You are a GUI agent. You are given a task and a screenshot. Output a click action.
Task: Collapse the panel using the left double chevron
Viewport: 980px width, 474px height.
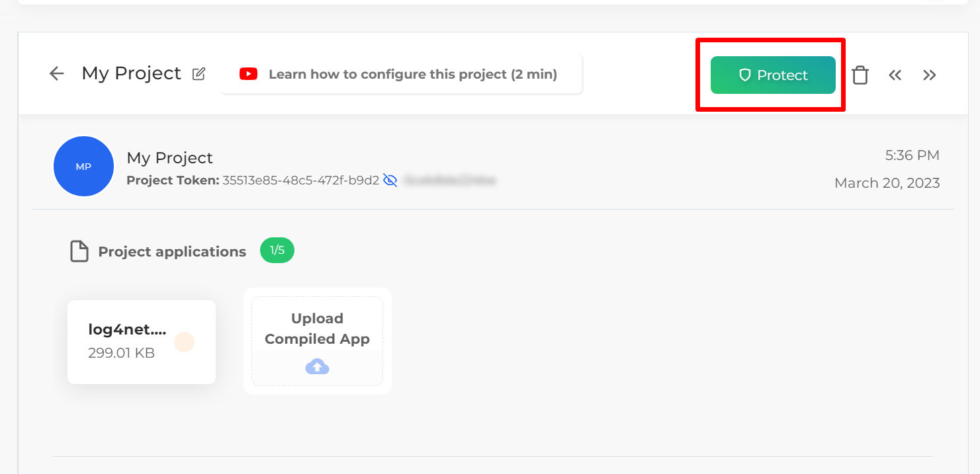coord(895,75)
